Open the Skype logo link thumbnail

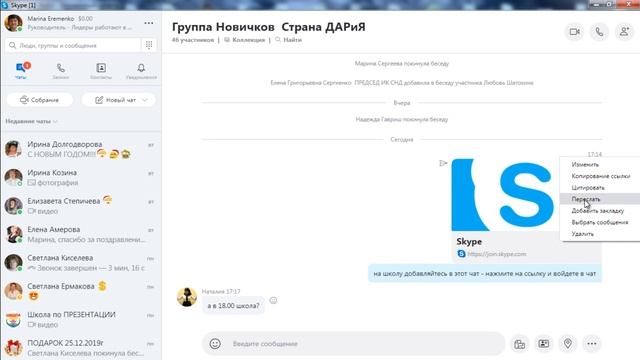pyautogui.click(x=506, y=195)
